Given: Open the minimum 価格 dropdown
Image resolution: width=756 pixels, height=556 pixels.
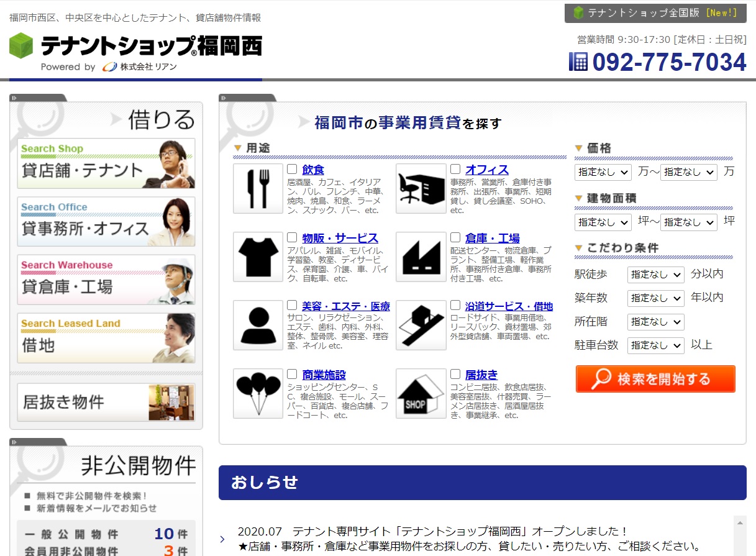Looking at the screenshot, I should click(603, 172).
